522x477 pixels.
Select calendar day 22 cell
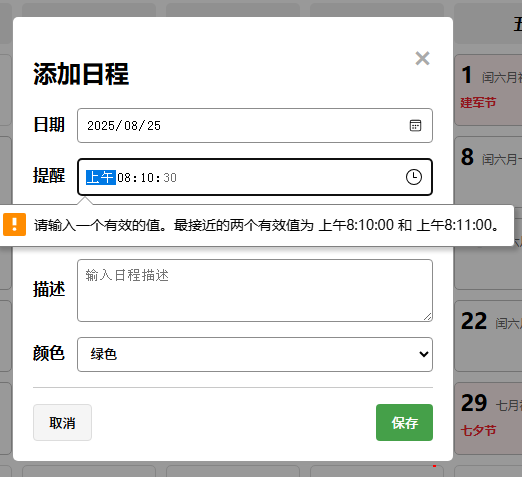point(488,336)
